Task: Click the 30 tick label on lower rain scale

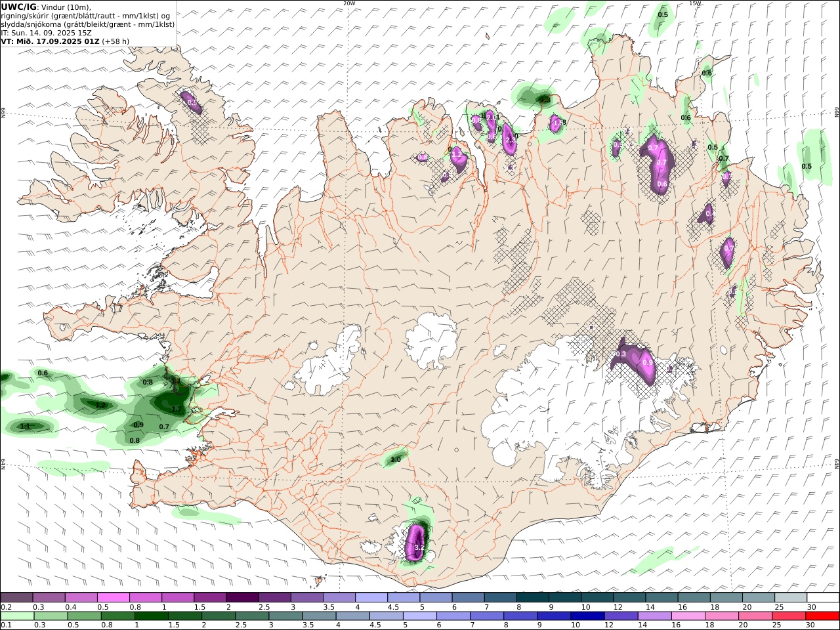Action: tap(811, 625)
